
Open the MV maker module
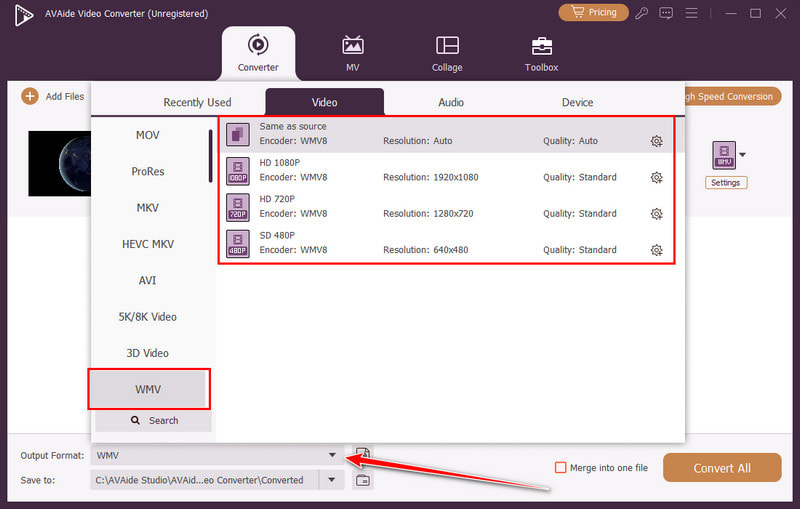coord(353,54)
